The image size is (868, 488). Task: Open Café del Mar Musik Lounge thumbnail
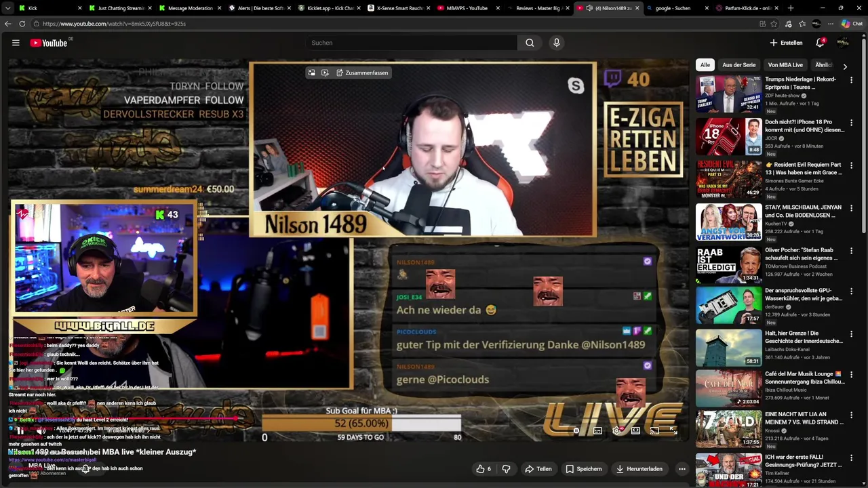pos(728,388)
